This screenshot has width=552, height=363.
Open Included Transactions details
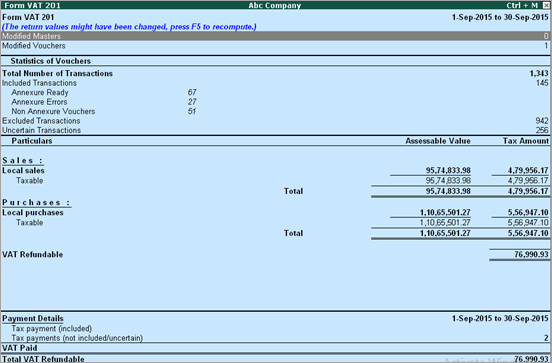275,83
